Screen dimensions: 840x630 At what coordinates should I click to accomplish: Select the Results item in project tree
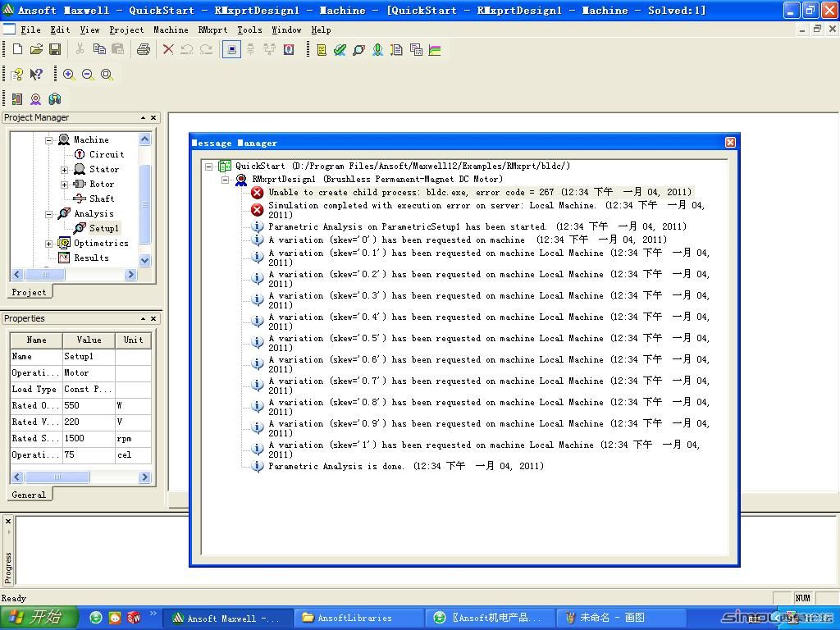coord(91,258)
